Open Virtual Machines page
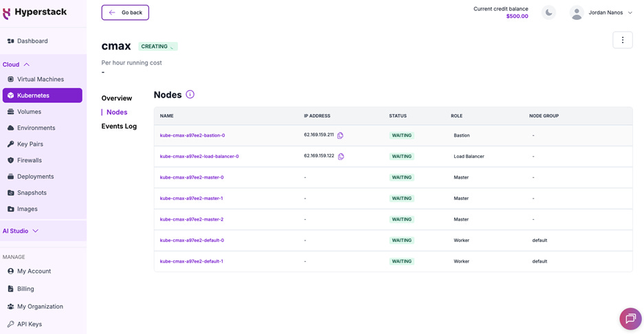This screenshot has width=644, height=334. point(36,79)
